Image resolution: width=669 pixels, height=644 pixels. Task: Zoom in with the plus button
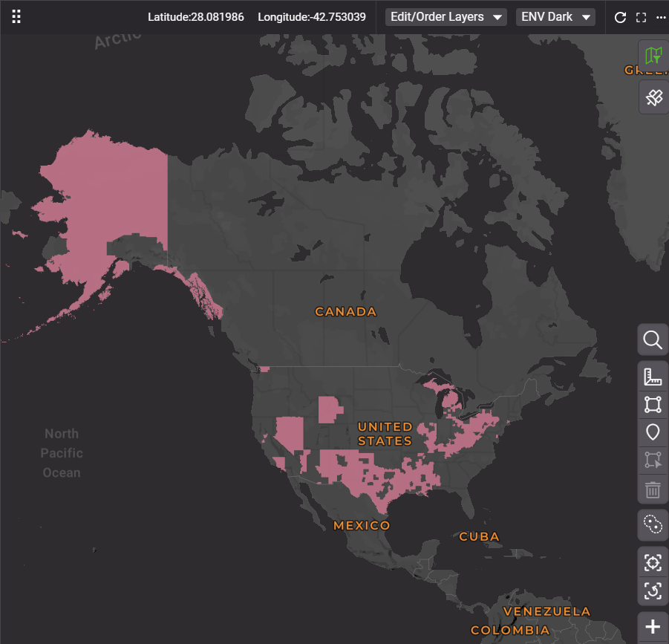point(653,627)
